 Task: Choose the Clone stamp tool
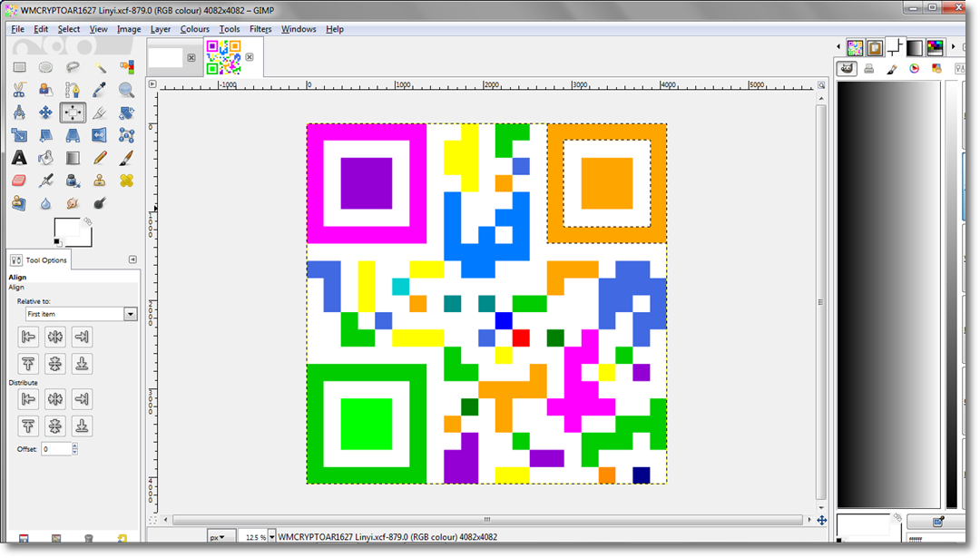pos(100,181)
